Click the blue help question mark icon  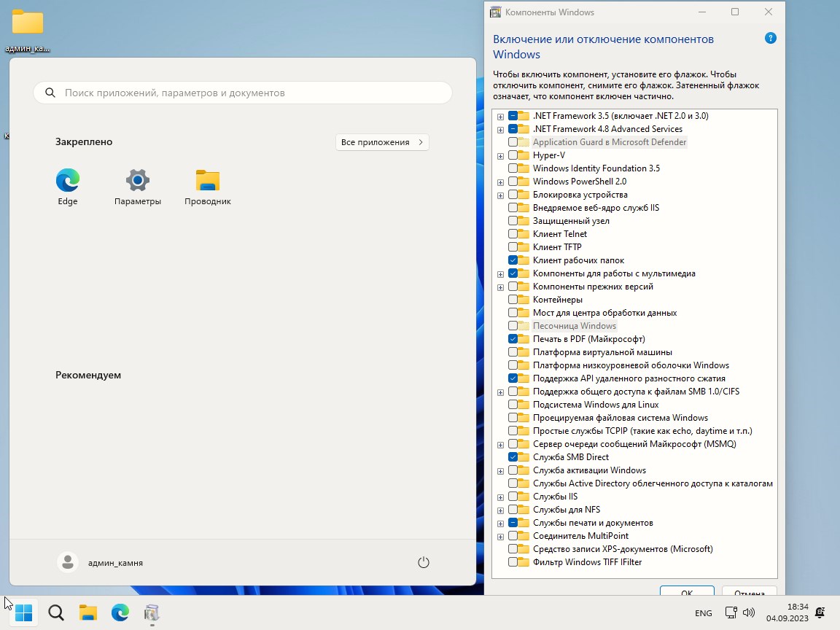[770, 38]
